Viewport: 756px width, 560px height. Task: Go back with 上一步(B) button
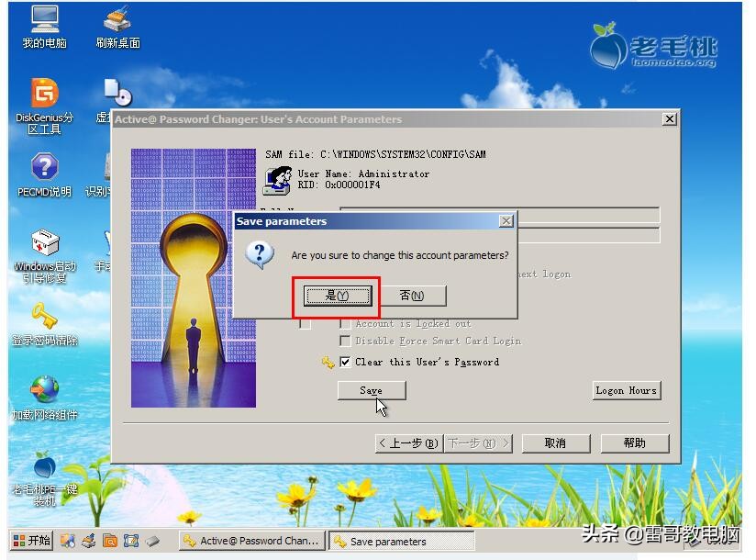click(407, 443)
